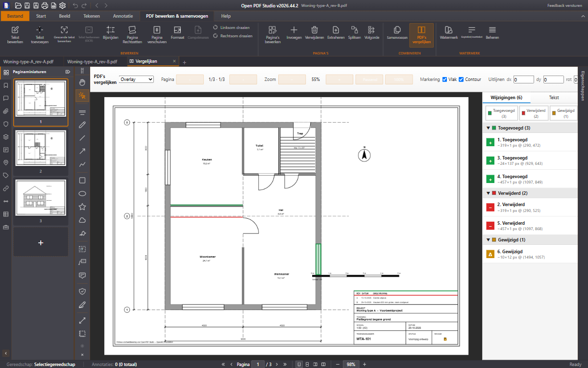Click the Verwijderen trash icon
This screenshot has width=588, height=368.
pos(315,33)
